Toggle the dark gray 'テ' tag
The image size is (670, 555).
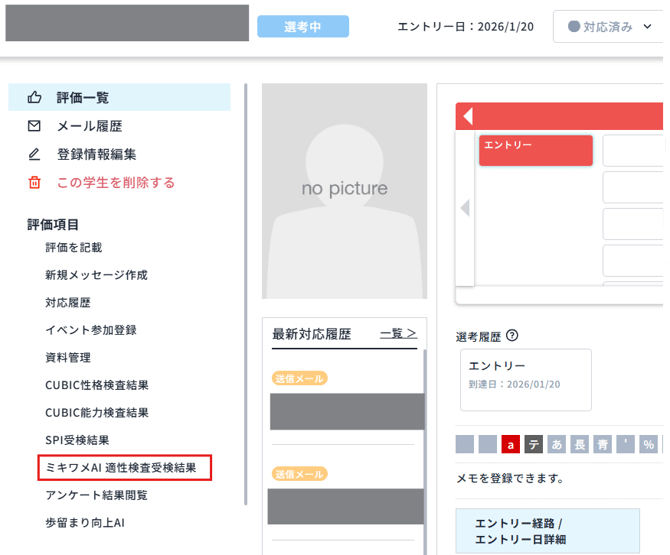534,444
